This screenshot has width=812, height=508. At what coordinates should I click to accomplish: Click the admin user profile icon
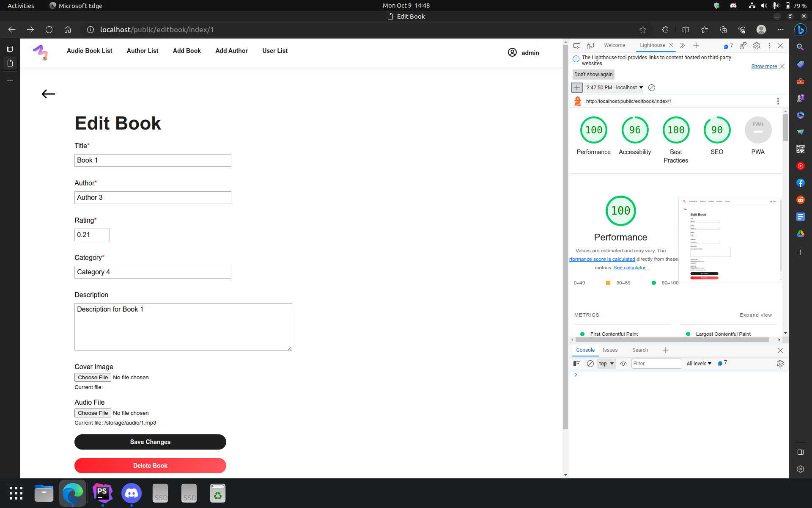[512, 52]
